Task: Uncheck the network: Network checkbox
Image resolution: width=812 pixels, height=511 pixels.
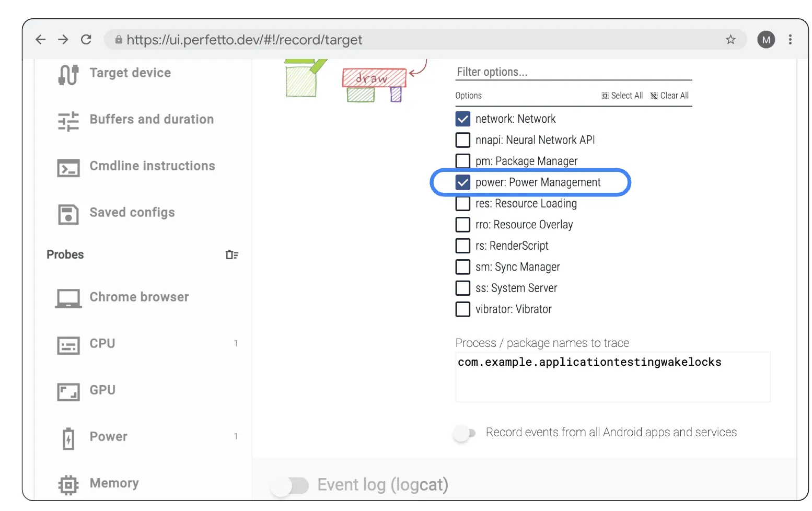Action: pyautogui.click(x=463, y=119)
